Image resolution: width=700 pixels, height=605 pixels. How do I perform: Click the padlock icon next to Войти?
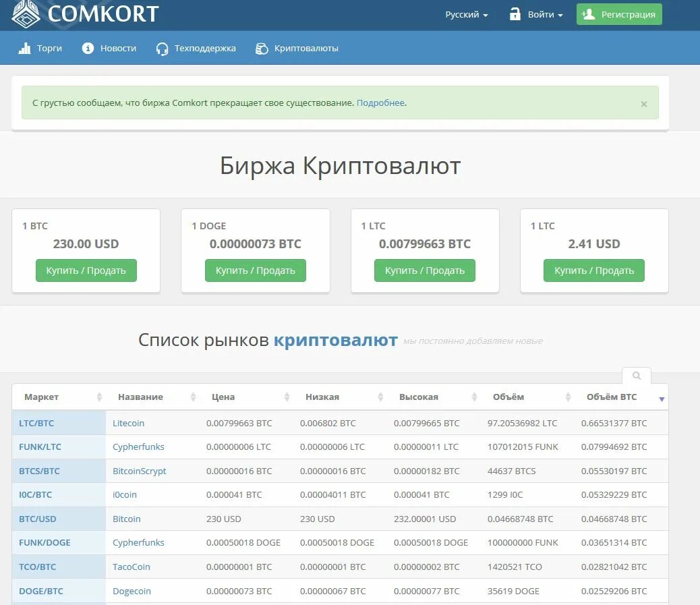(515, 14)
